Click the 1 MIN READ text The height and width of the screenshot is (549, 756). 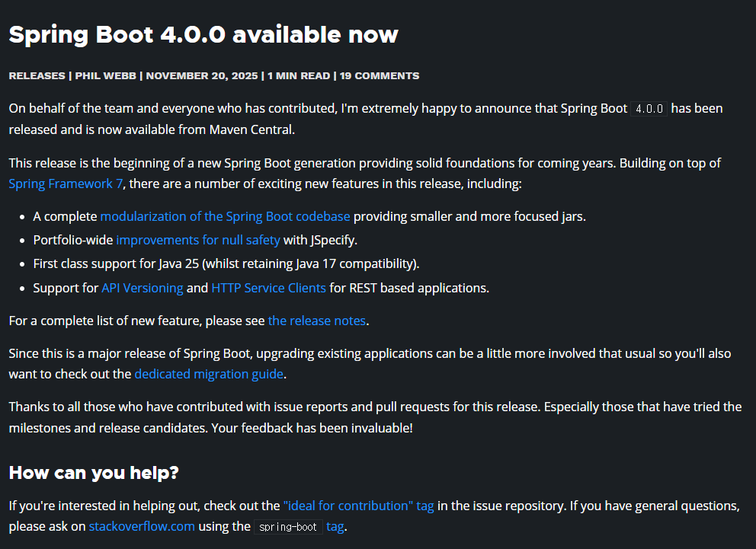point(299,75)
